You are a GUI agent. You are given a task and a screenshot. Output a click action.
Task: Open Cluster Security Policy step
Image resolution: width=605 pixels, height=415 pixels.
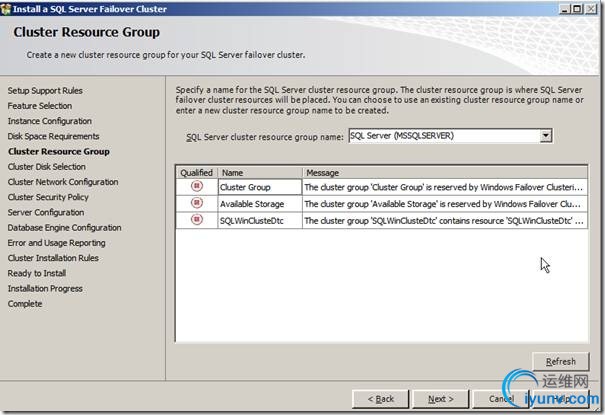(48, 197)
